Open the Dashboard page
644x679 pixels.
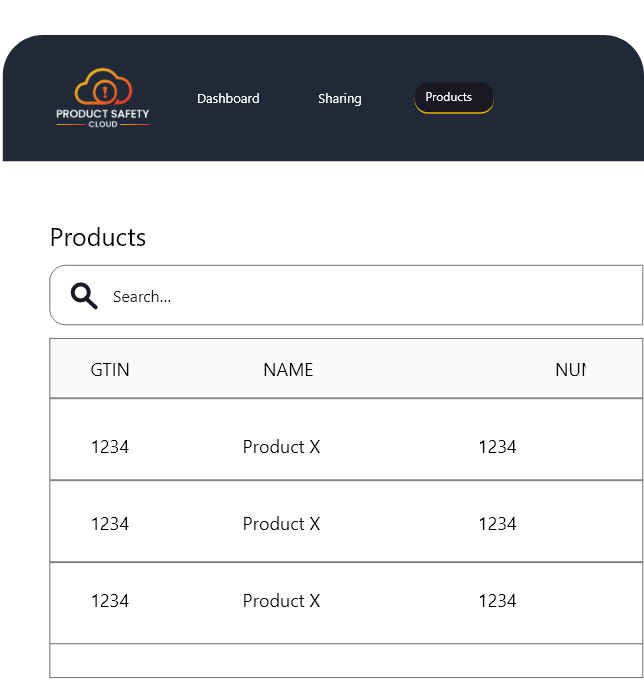coord(228,99)
